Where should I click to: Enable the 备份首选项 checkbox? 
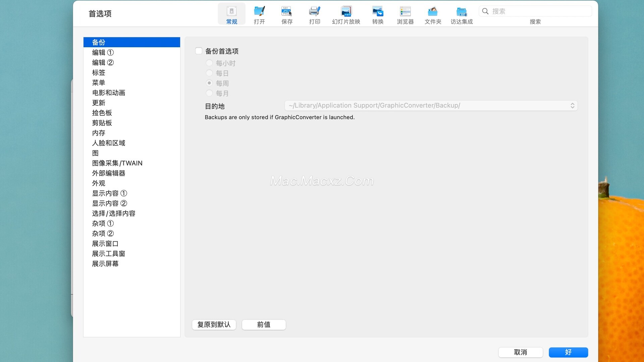(199, 51)
